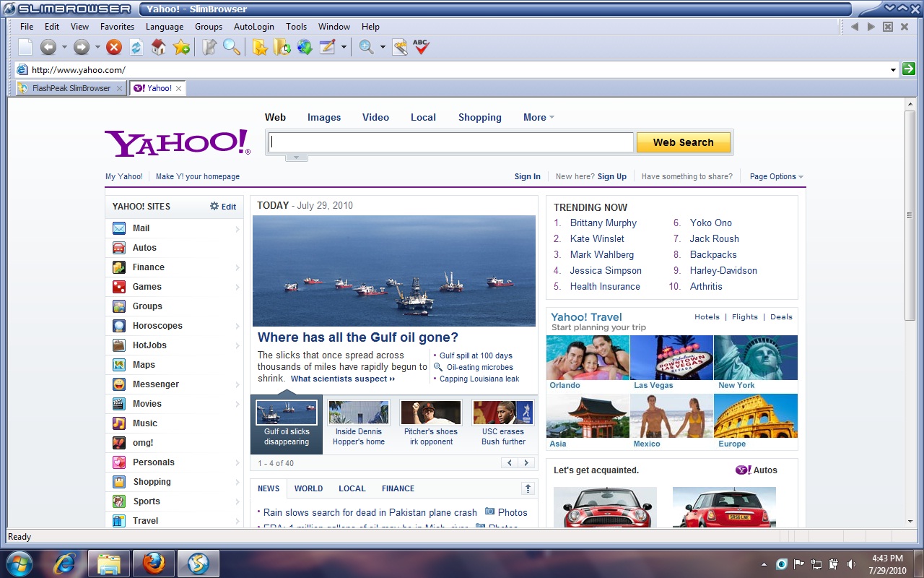The width and height of the screenshot is (924, 578).
Task: Add current page to favorites star-plus icon
Action: coord(181,47)
